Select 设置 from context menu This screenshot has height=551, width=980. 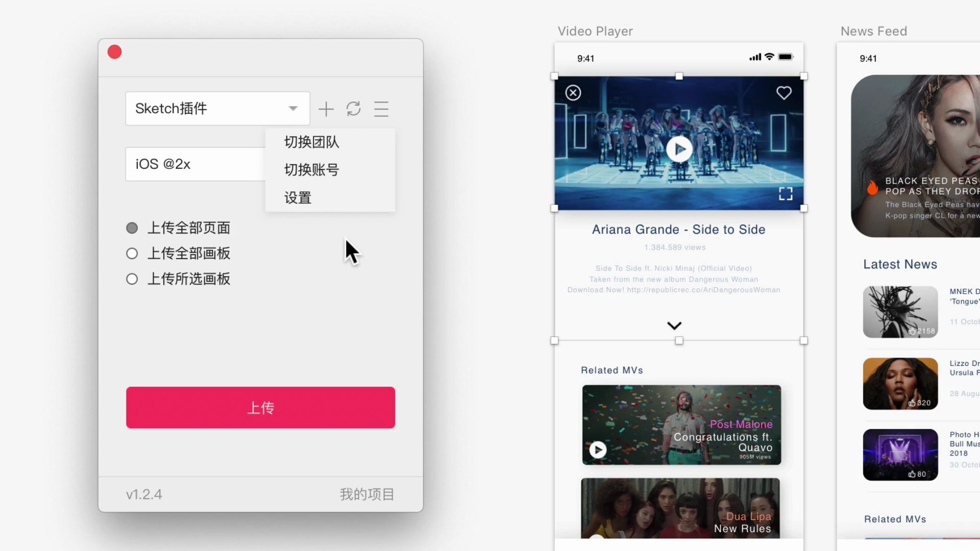coord(297,197)
